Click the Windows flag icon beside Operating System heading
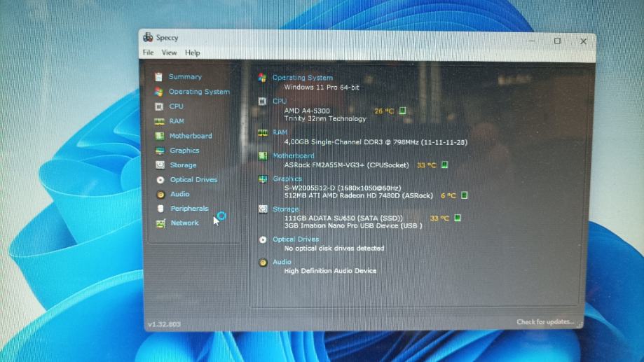This screenshot has height=362, width=644. pos(262,78)
